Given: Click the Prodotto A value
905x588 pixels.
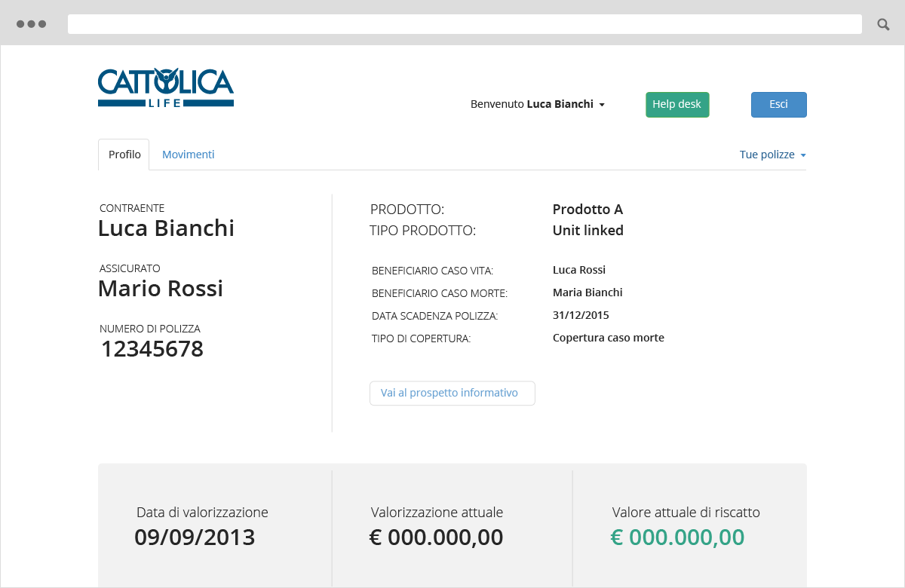Looking at the screenshot, I should tap(587, 210).
